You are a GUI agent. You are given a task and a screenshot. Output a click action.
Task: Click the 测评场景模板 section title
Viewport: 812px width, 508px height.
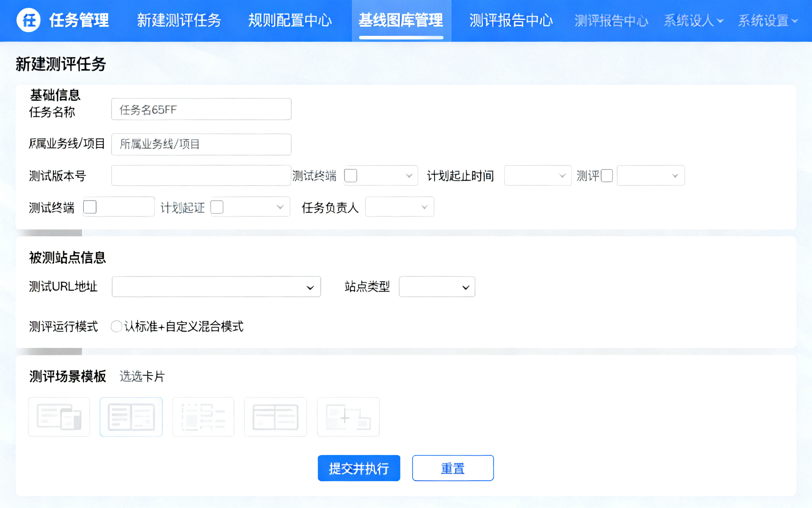pyautogui.click(x=68, y=377)
